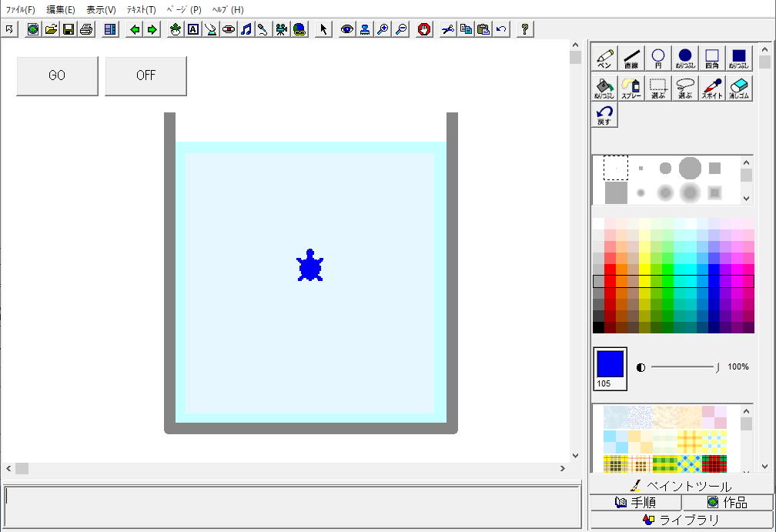
Task: Expand texture pattern list upward arrow
Action: click(x=746, y=411)
